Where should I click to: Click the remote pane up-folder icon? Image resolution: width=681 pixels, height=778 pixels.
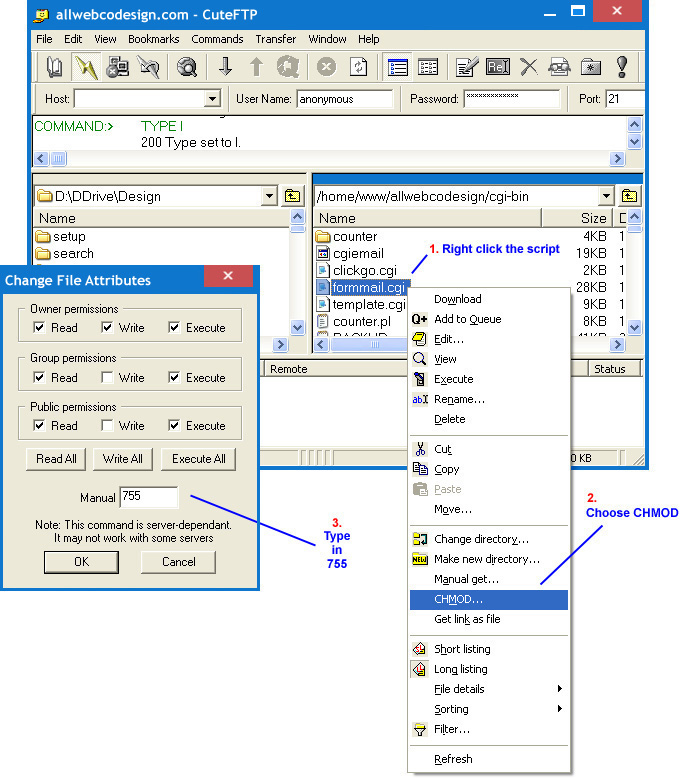629,196
